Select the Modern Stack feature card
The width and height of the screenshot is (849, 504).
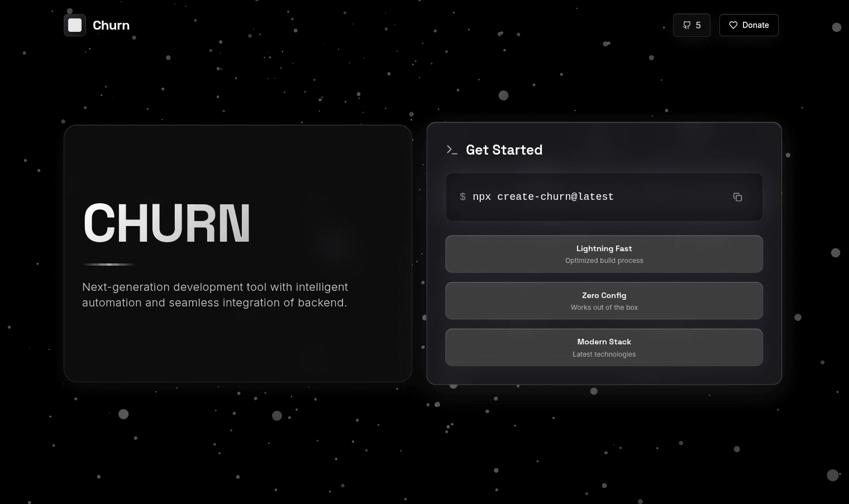pyautogui.click(x=604, y=347)
